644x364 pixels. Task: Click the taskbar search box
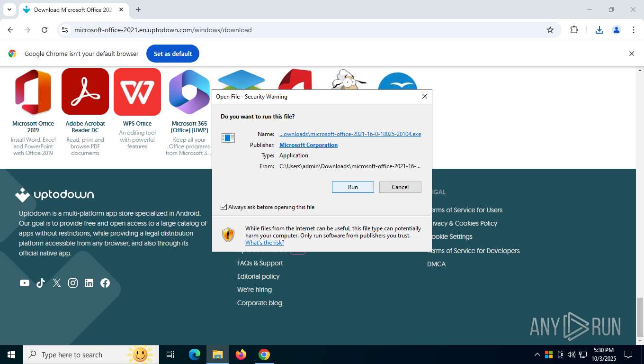click(x=91, y=355)
